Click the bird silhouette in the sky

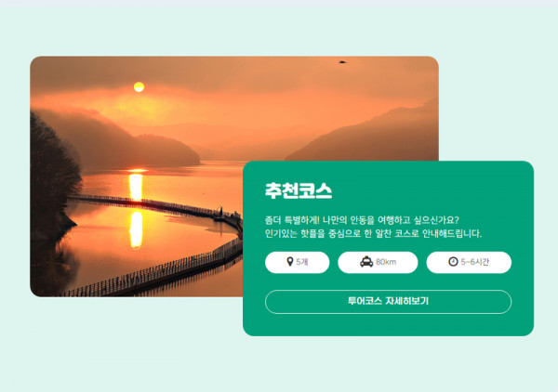click(x=342, y=62)
